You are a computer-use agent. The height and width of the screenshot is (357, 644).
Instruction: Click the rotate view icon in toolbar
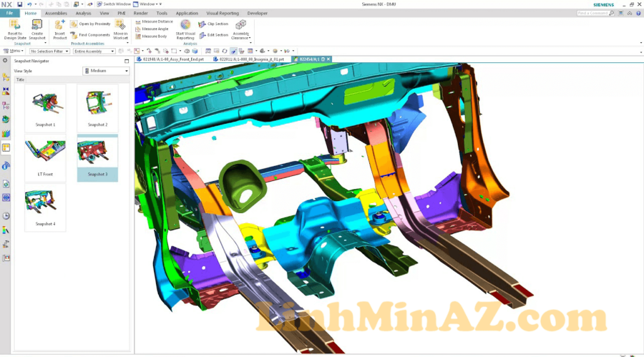[225, 51]
